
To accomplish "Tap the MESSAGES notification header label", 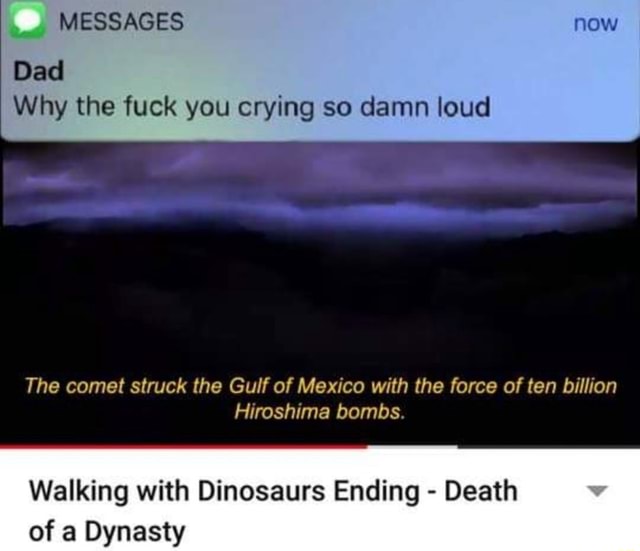I will tap(121, 22).
